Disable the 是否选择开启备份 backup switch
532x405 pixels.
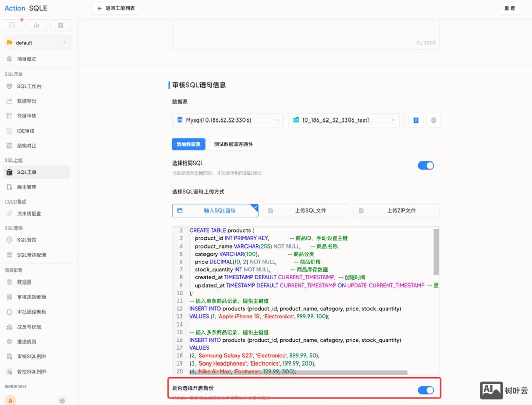click(425, 390)
